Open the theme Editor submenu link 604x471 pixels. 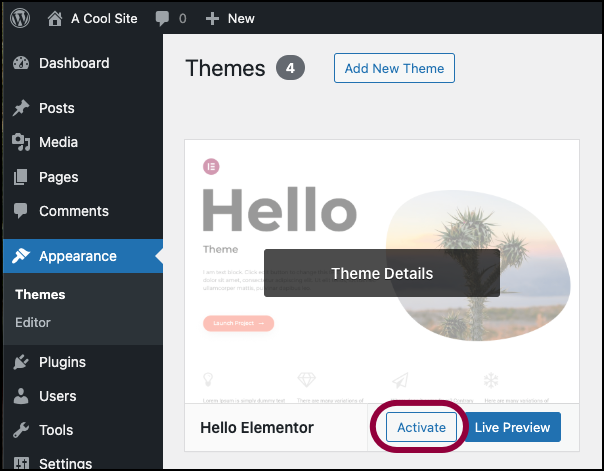(x=33, y=322)
